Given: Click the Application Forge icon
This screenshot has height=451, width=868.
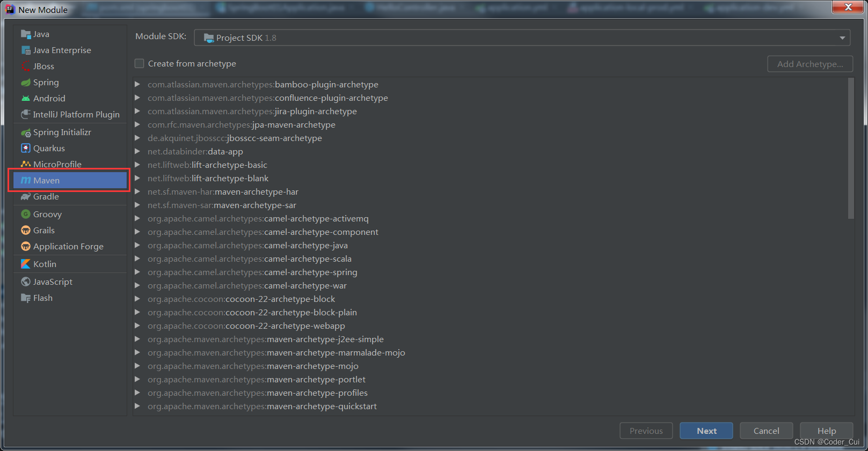Looking at the screenshot, I should pyautogui.click(x=26, y=247).
